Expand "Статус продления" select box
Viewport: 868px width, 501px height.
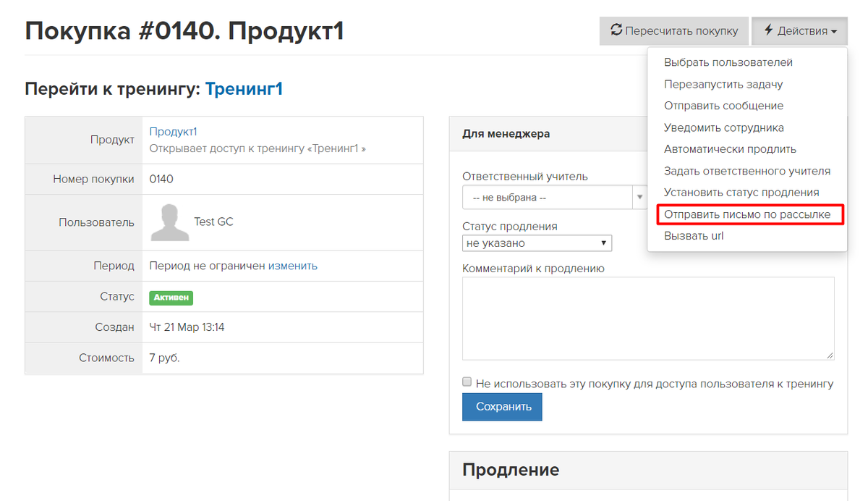tap(537, 243)
